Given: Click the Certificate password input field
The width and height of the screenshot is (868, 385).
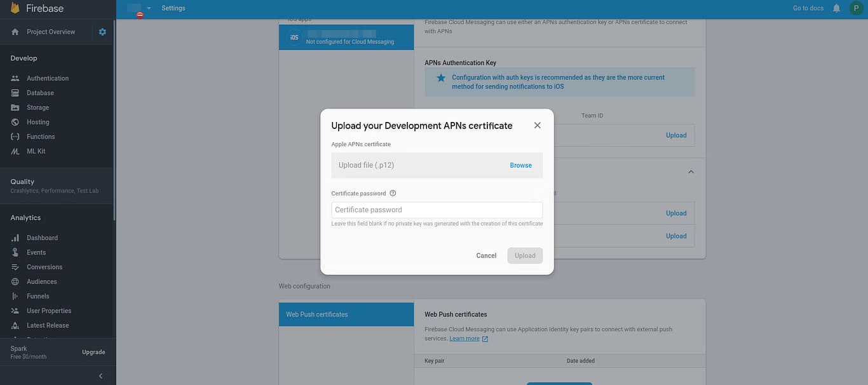Looking at the screenshot, I should coord(437,209).
